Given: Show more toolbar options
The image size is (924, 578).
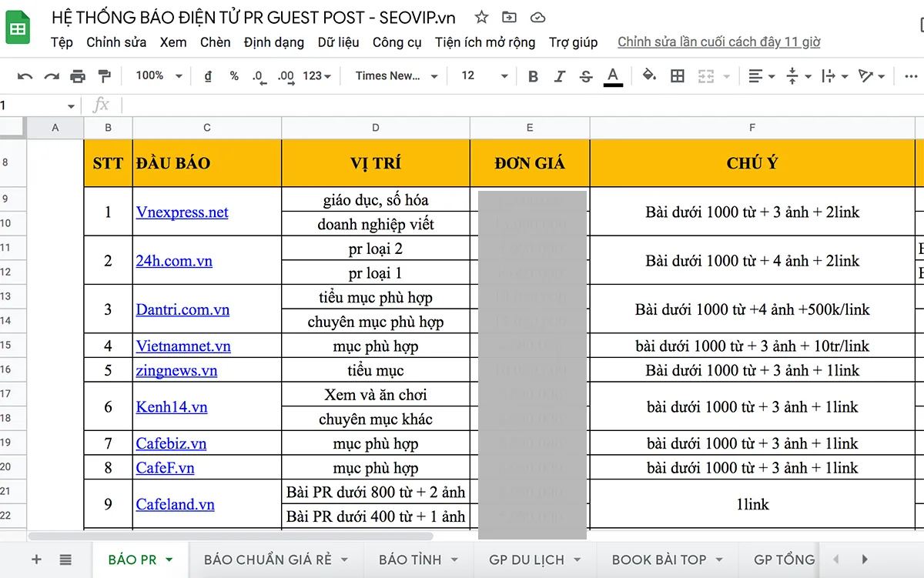Looking at the screenshot, I should tap(911, 76).
